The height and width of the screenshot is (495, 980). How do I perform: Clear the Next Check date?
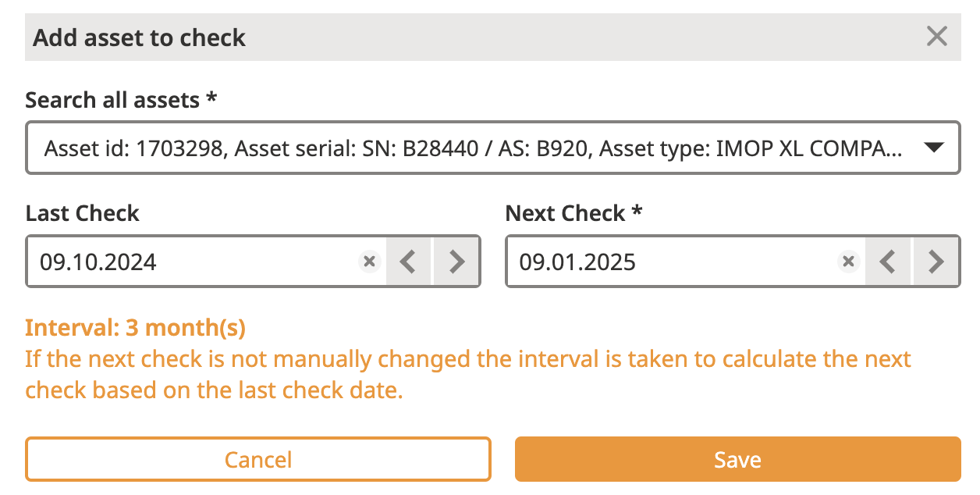[x=848, y=262]
